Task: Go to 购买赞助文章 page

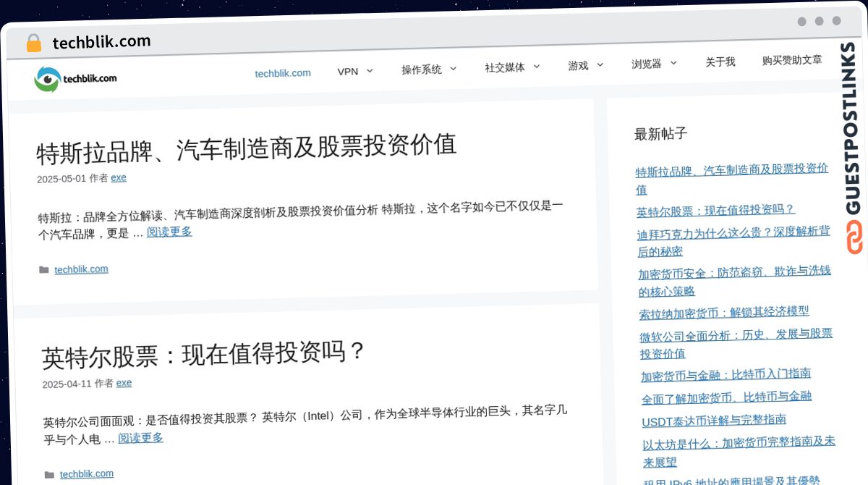Action: click(791, 60)
